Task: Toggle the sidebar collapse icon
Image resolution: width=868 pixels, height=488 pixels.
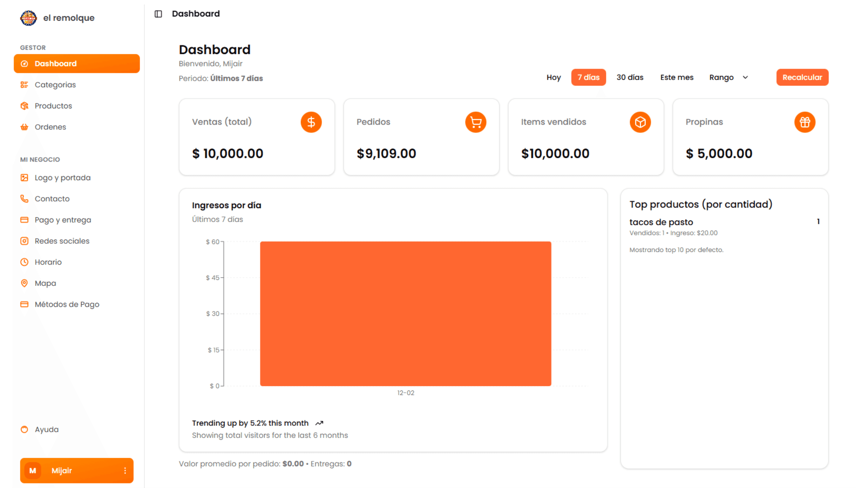Action: (x=158, y=14)
